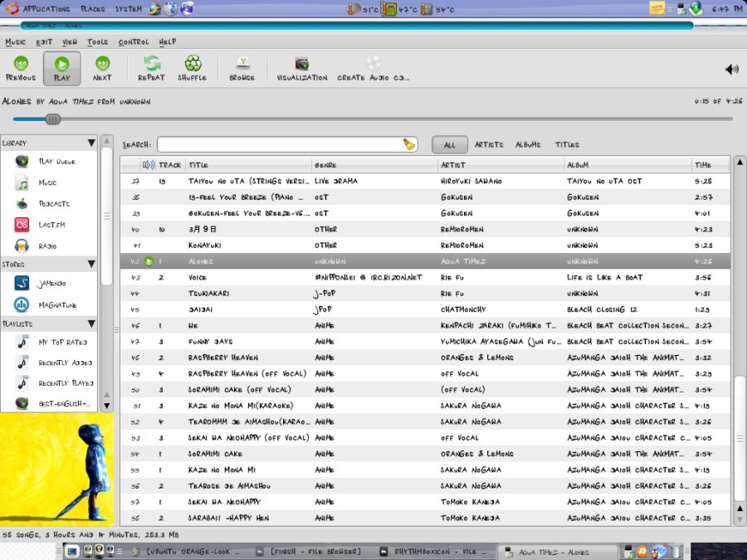Open the Applications menu
The height and width of the screenshot is (560, 747).
pyautogui.click(x=46, y=8)
